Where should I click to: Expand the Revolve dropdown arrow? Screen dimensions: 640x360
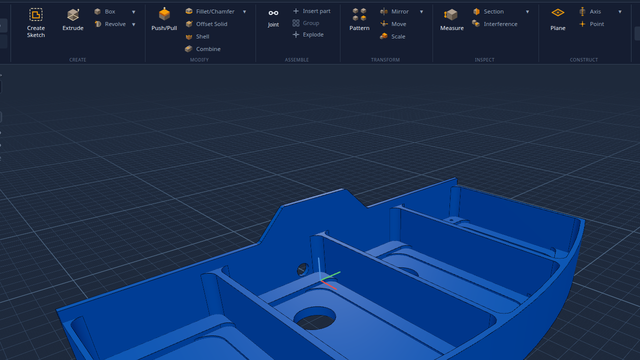tap(133, 24)
